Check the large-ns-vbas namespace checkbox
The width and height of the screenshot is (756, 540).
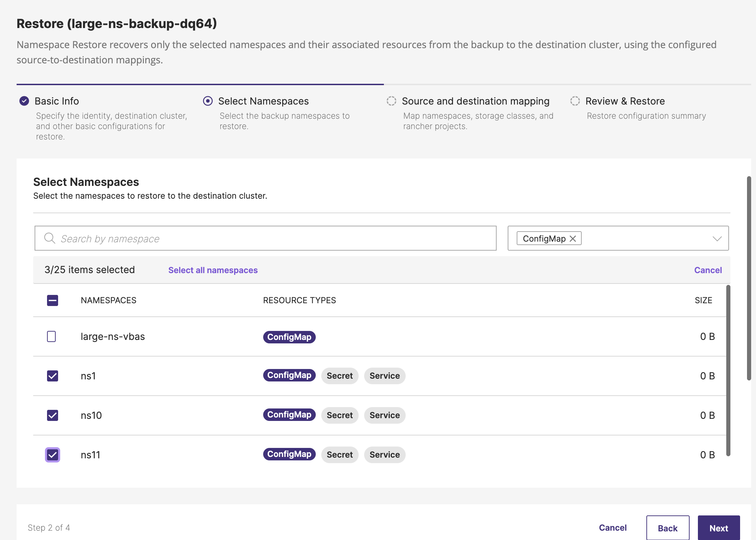pos(52,336)
